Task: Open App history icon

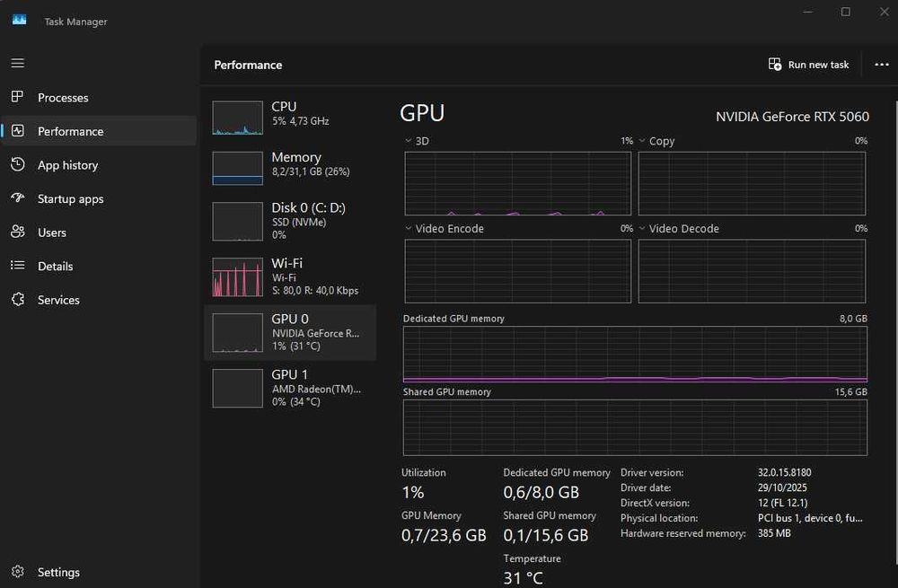Action: point(18,165)
